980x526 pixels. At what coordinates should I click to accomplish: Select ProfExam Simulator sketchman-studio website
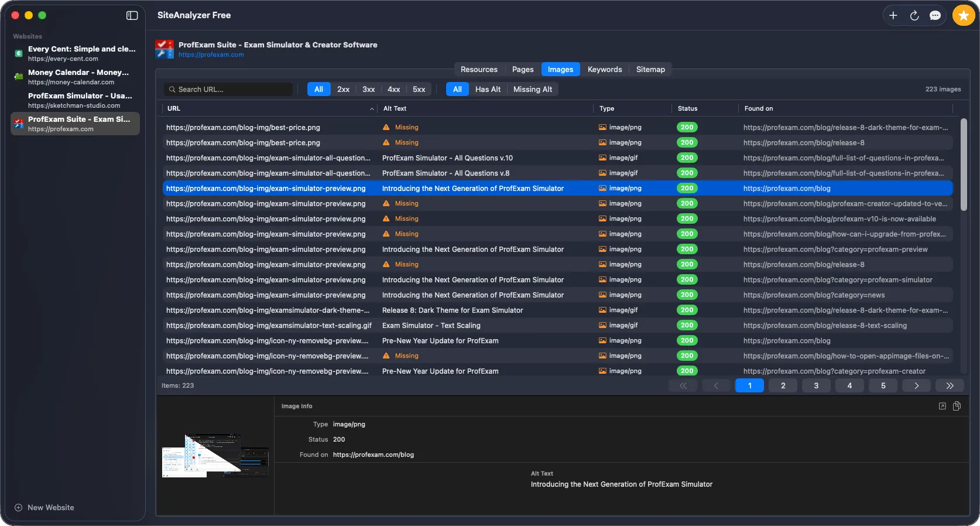tap(75, 100)
